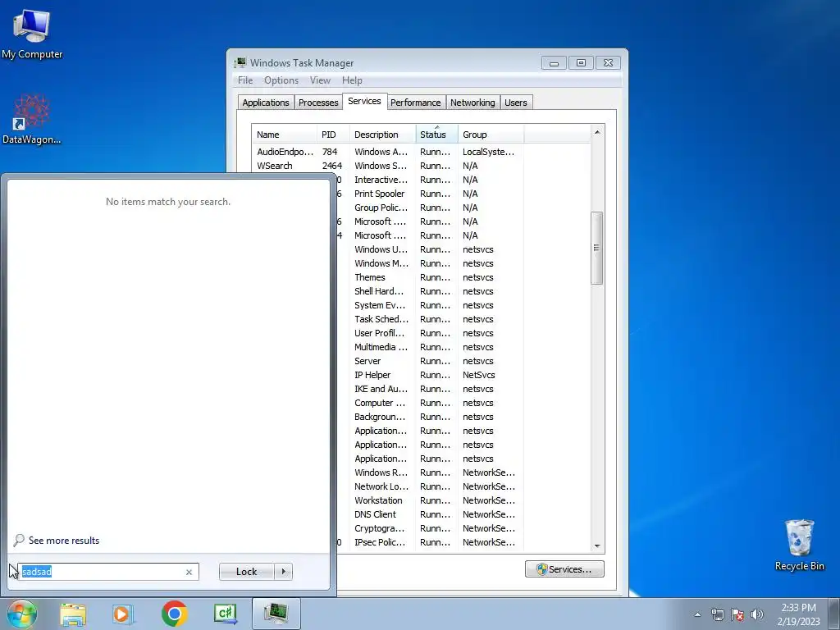Select the IKE and Au... service row
Viewport: 840px width, 630px height.
(463, 389)
